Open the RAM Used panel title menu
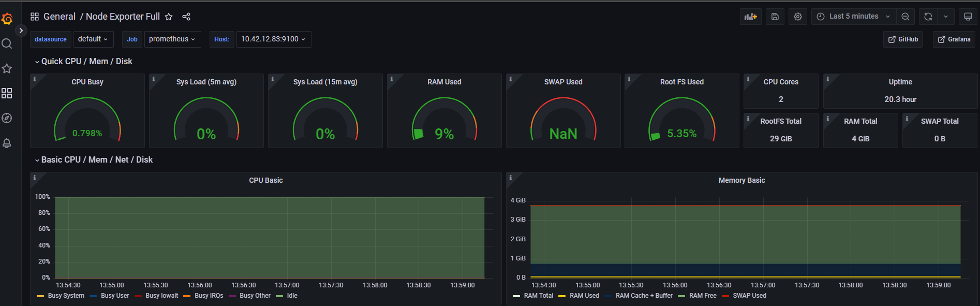980x306 pixels. [x=444, y=82]
